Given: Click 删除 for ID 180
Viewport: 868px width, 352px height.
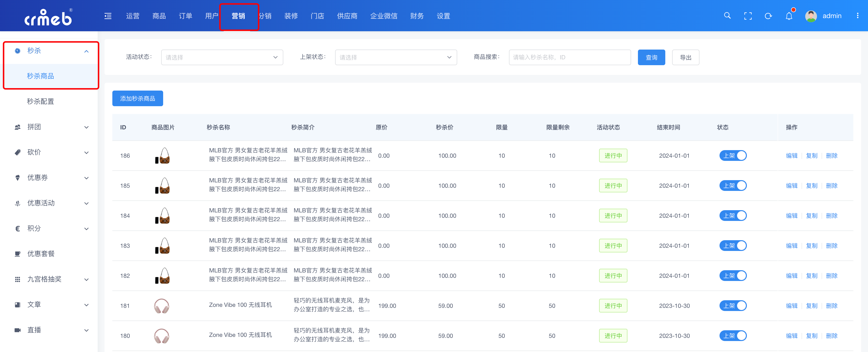Looking at the screenshot, I should tap(832, 336).
